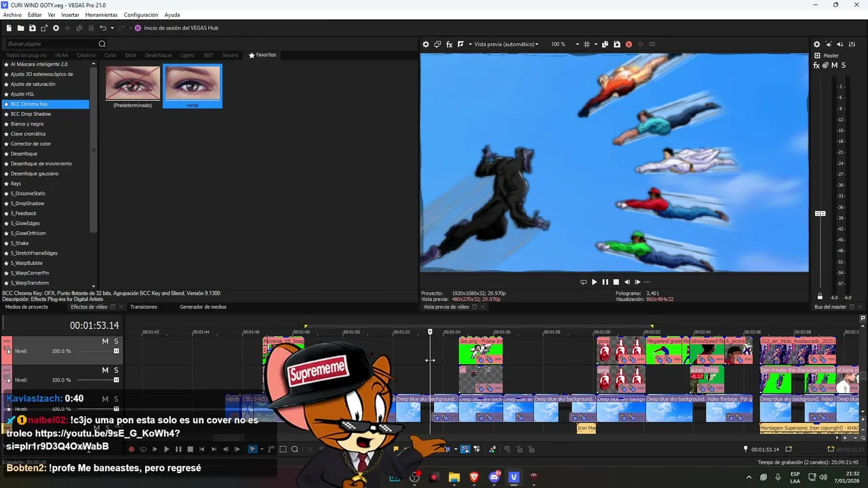Screen dimensions: 868x488
Task: Play the video preview
Action: pos(594,282)
